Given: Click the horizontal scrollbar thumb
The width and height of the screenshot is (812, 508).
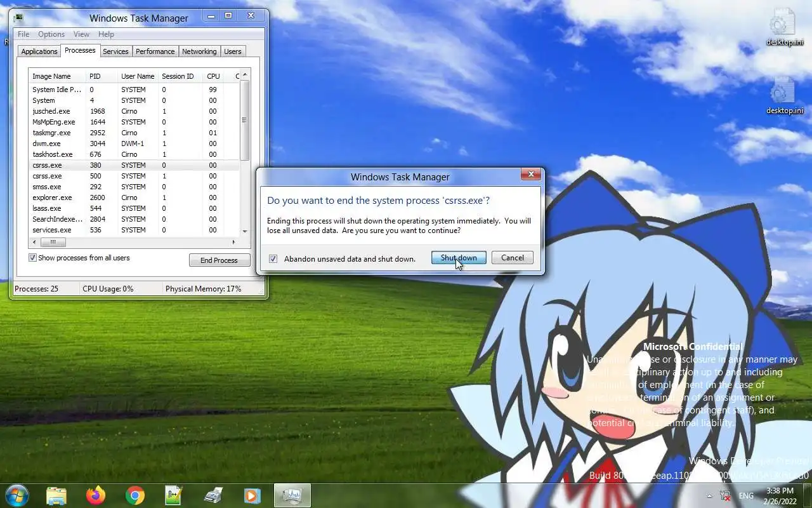Looking at the screenshot, I should (x=53, y=242).
